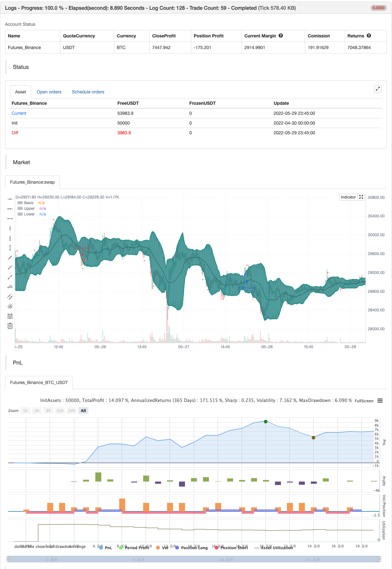The image size is (392, 569).
Task: Select the vertical segment drawing tool
Action: coord(10,248)
